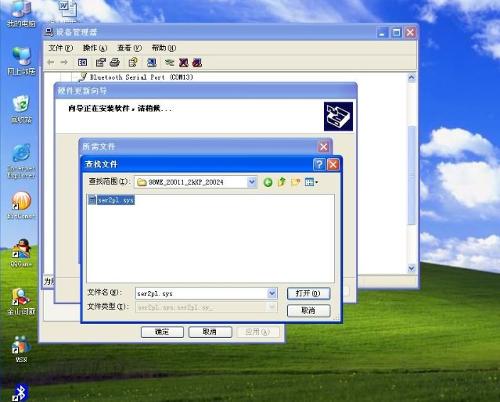
Task: Select Bluetooth Serial Port (COM13) in device tree
Action: [141, 77]
